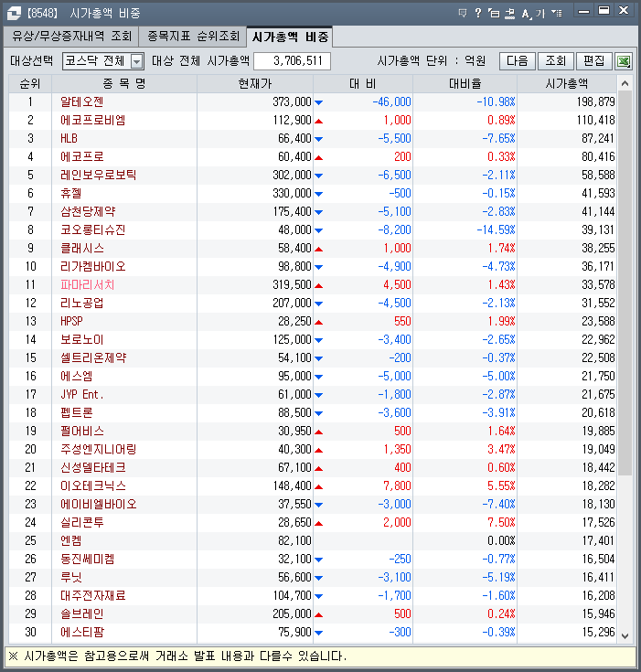
Task: Select stock HLB
Action: [69, 138]
